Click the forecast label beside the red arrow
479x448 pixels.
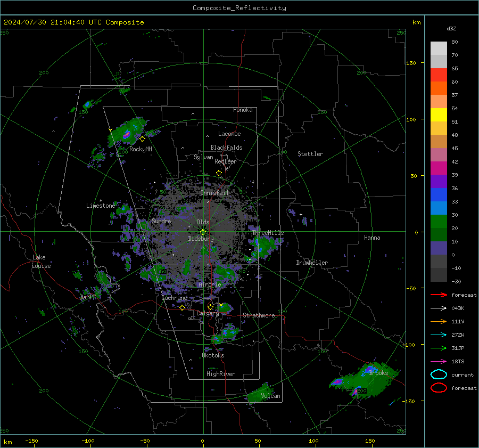click(464, 295)
